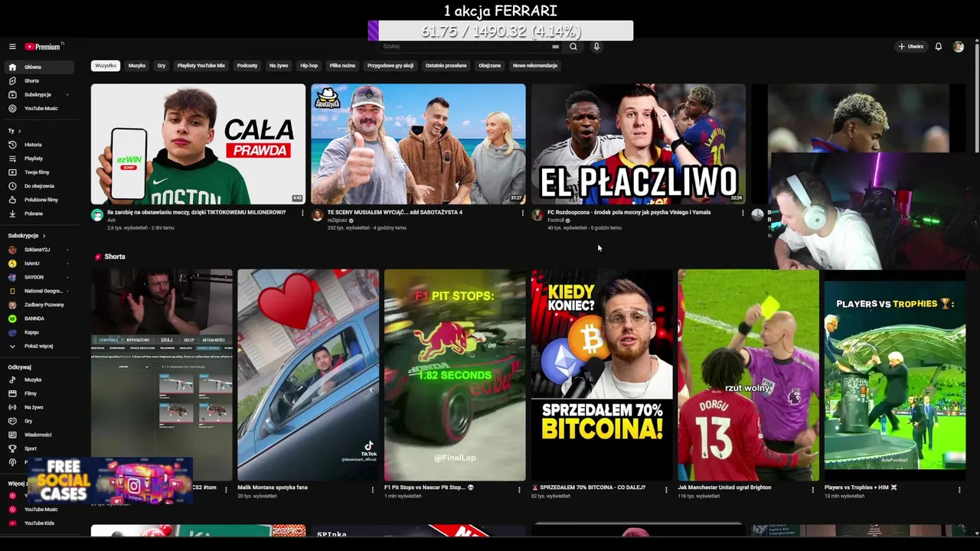Open Subskrypcje feed in the main navigation
The height and width of the screenshot is (551, 980).
point(40,95)
